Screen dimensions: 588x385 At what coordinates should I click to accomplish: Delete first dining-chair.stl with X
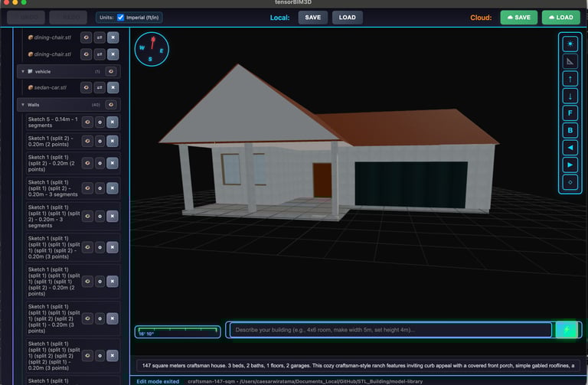pyautogui.click(x=113, y=38)
